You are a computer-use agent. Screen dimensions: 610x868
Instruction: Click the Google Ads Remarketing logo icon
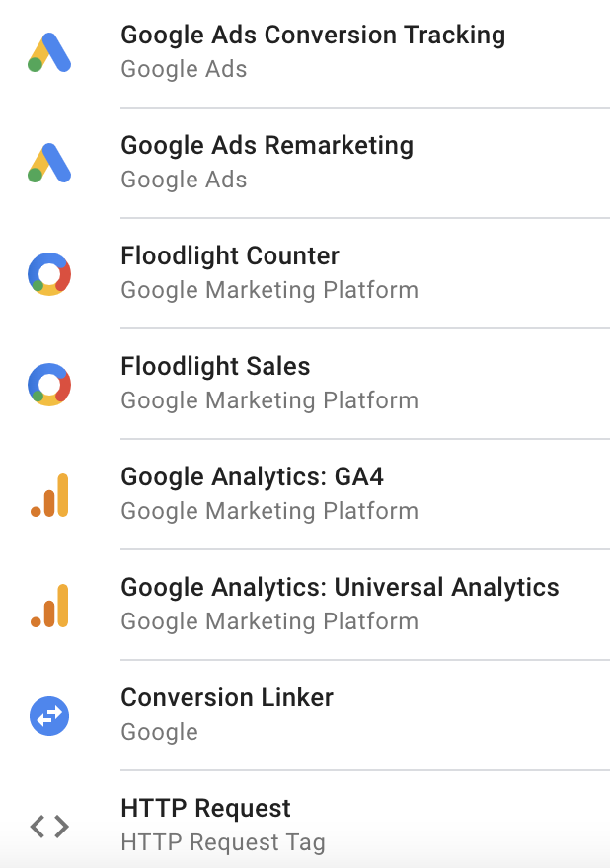coord(49,163)
